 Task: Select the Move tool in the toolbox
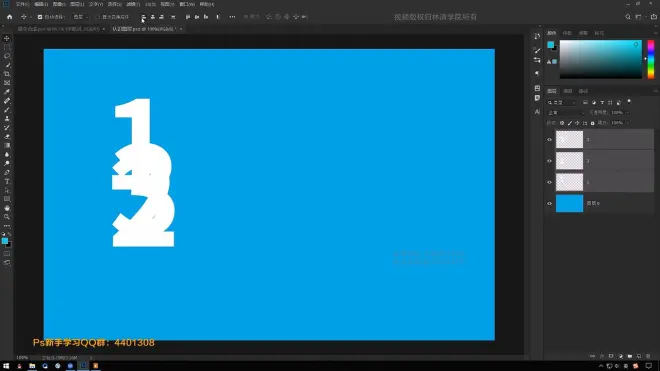coord(7,38)
